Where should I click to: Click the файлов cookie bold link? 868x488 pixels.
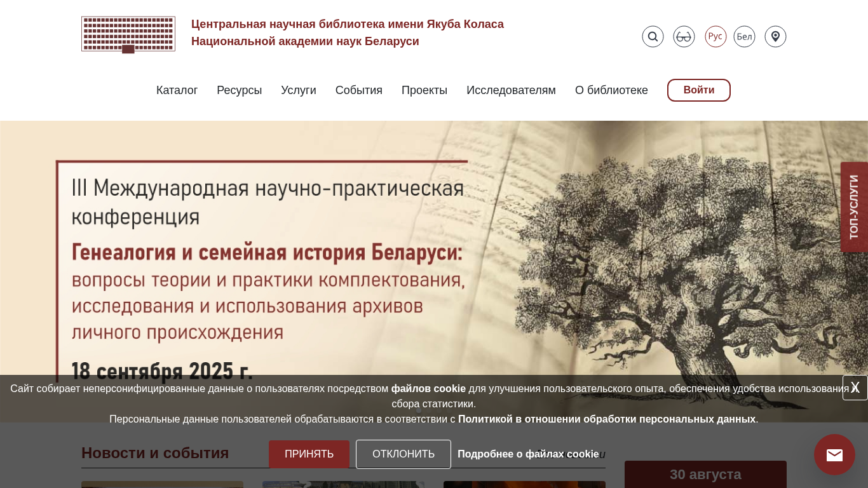click(428, 389)
